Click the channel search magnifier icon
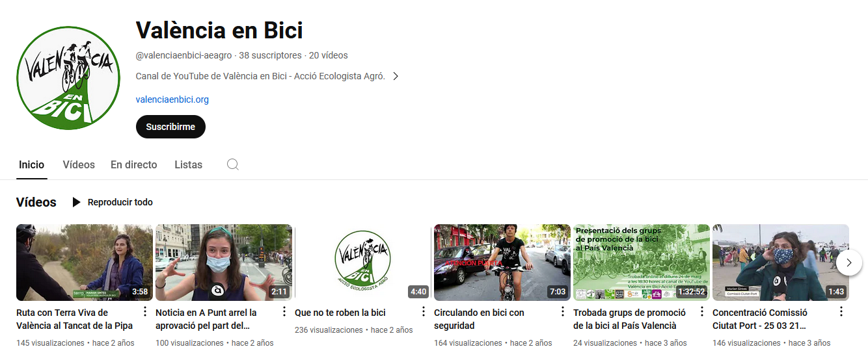Image resolution: width=868 pixels, height=362 pixels. tap(233, 164)
